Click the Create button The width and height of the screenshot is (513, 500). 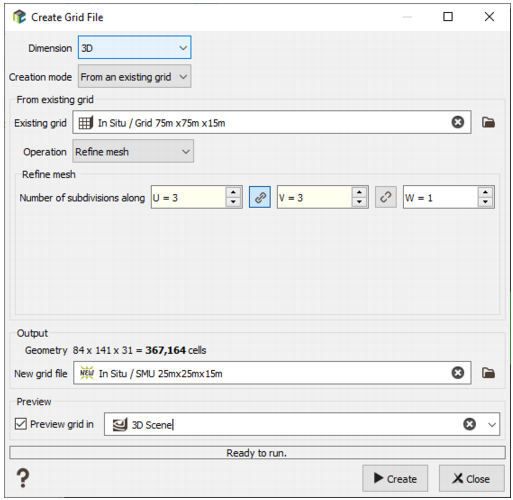(x=395, y=478)
